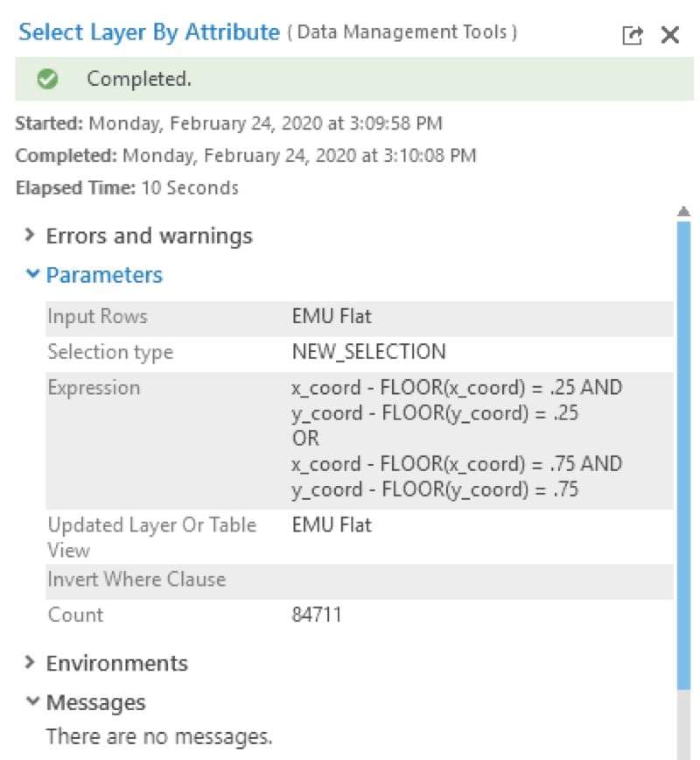Click the Expression parameter label
The width and height of the screenshot is (700, 760).
[x=93, y=388]
